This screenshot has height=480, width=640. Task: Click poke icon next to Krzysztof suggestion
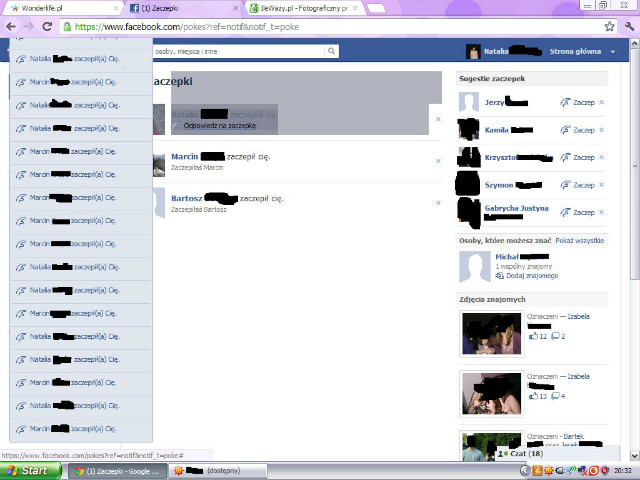[x=565, y=158]
